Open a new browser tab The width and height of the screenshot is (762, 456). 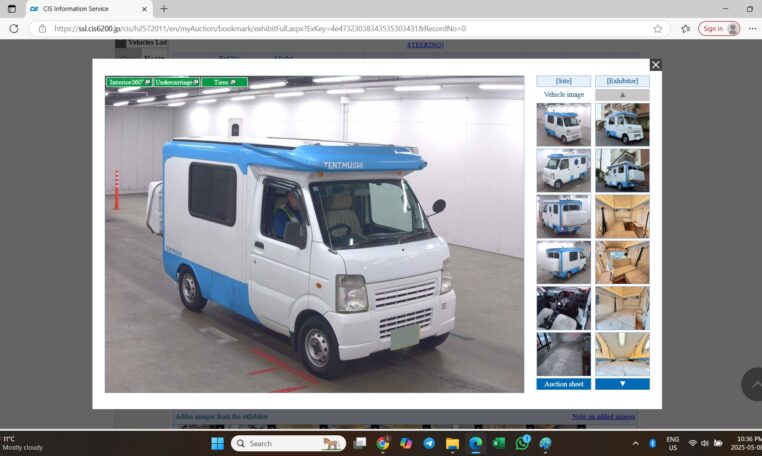point(164,9)
